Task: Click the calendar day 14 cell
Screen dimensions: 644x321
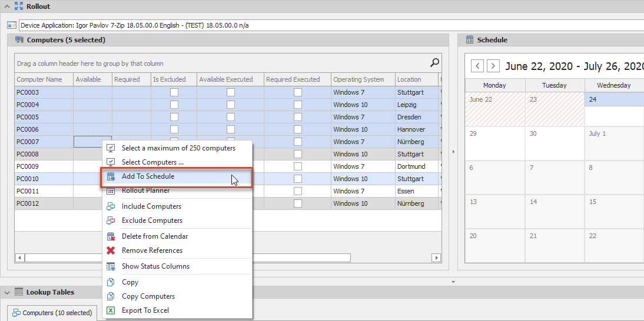Action: 555,212
